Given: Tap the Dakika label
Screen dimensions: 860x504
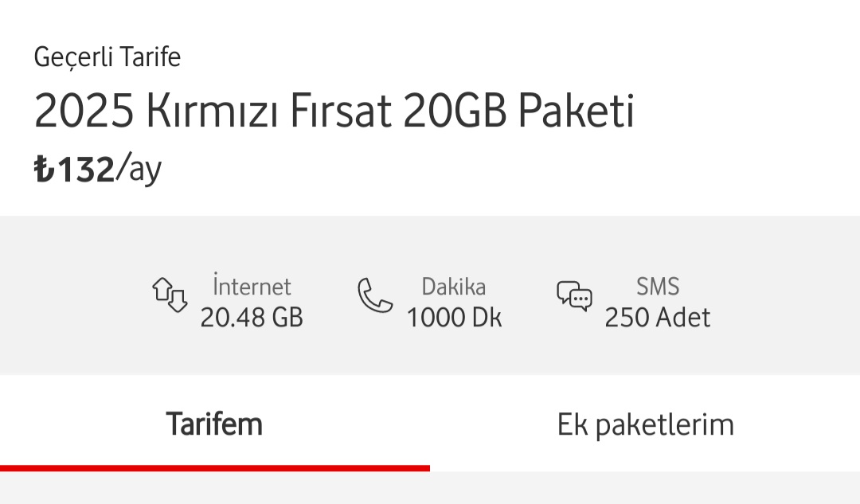Looking at the screenshot, I should tap(454, 286).
